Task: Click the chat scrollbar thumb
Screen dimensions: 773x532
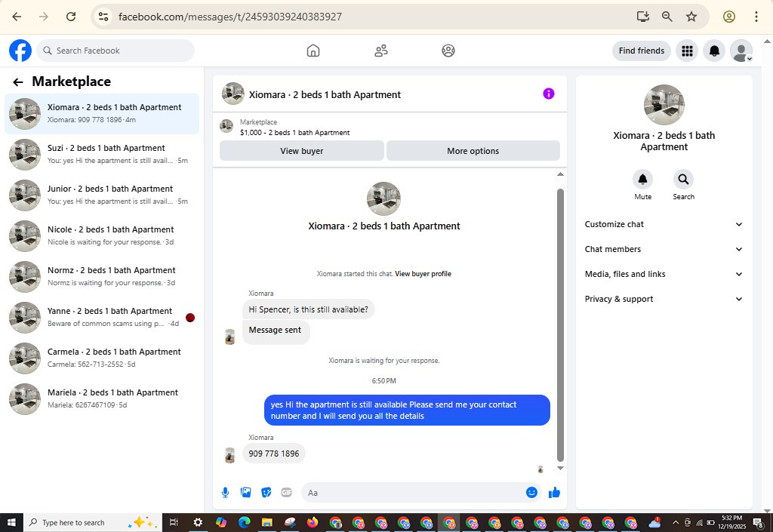Action: pos(560,325)
